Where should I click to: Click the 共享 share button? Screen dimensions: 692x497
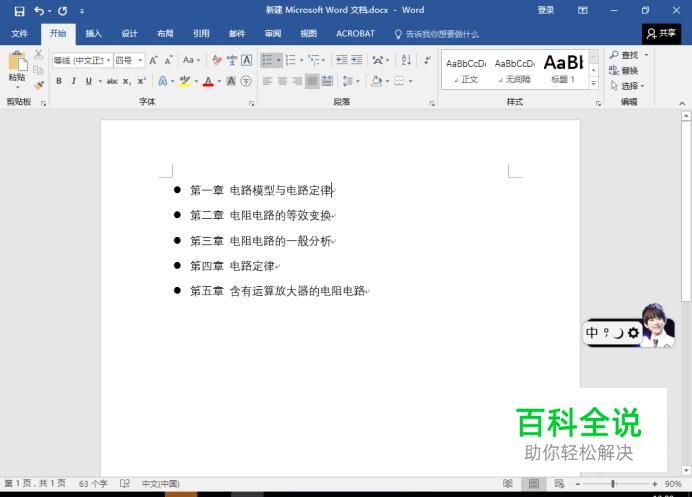pos(661,34)
